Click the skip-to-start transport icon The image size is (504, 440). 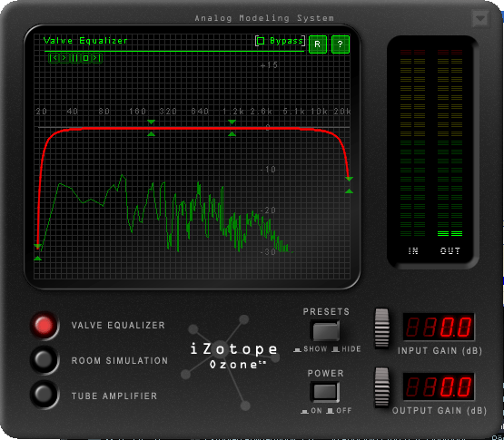54,58
